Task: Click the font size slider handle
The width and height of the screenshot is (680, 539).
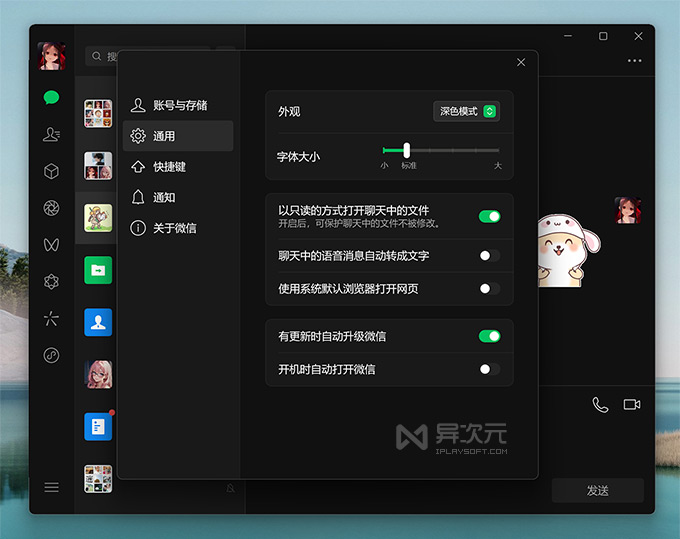Action: point(406,150)
